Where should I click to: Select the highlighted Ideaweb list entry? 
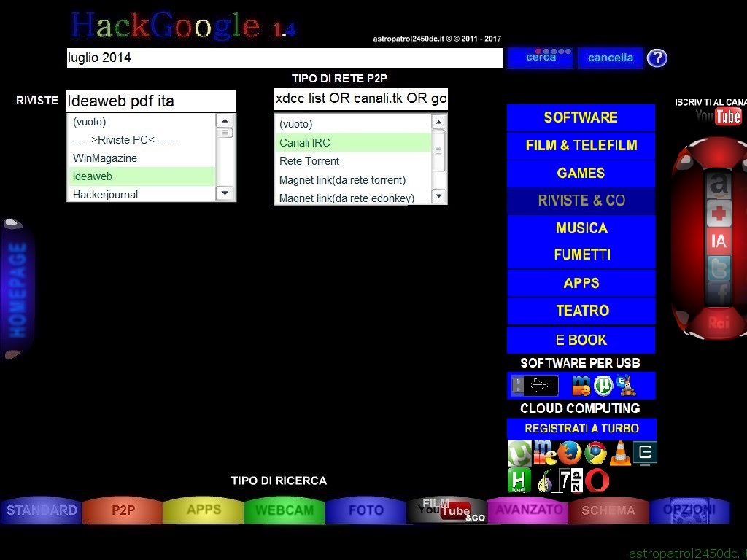(142, 176)
